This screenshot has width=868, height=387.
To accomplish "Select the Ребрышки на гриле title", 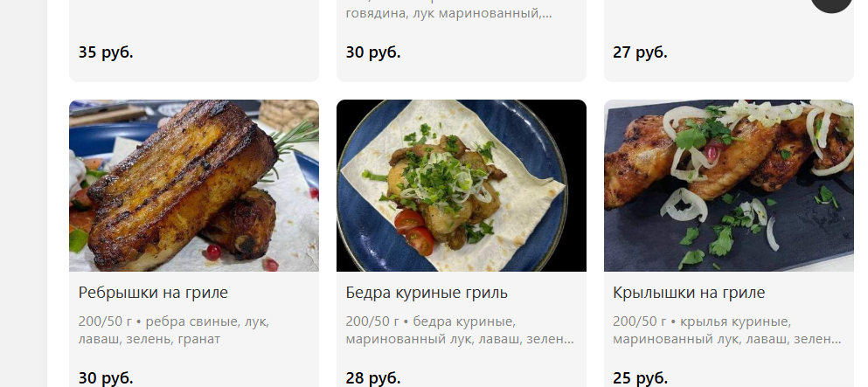I will click(x=153, y=293).
